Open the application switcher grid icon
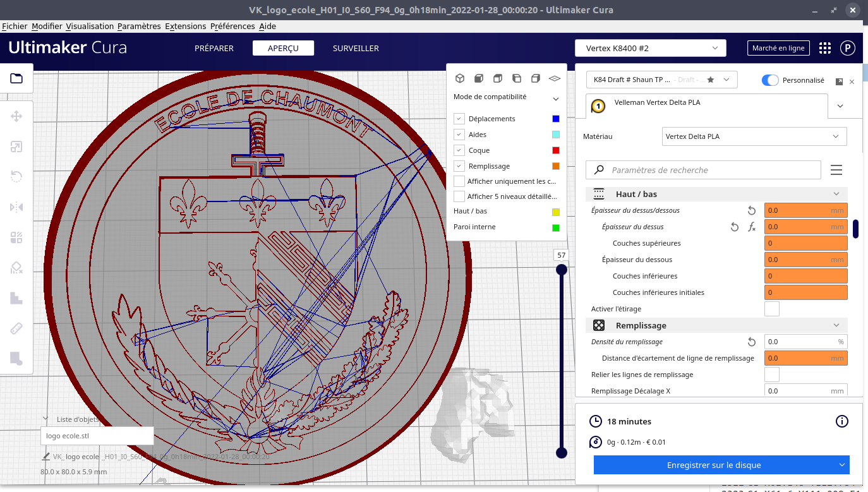Viewport: 868px width, 492px height. click(825, 48)
